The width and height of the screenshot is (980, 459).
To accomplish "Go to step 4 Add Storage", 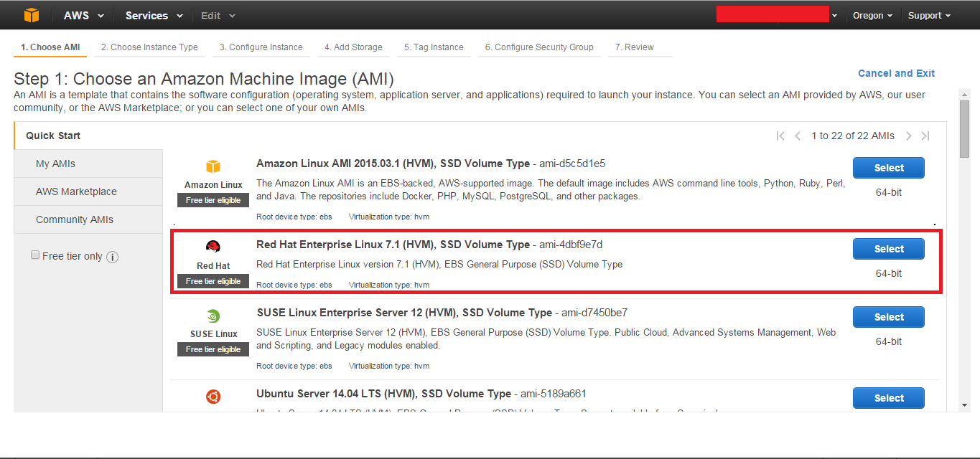I will tap(353, 47).
